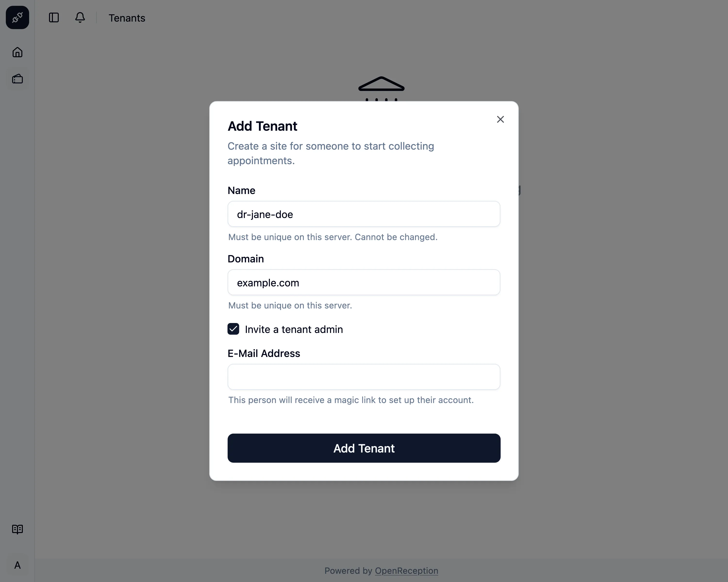Uncheck 'Invite a tenant admin'
The image size is (728, 582).
pos(233,329)
